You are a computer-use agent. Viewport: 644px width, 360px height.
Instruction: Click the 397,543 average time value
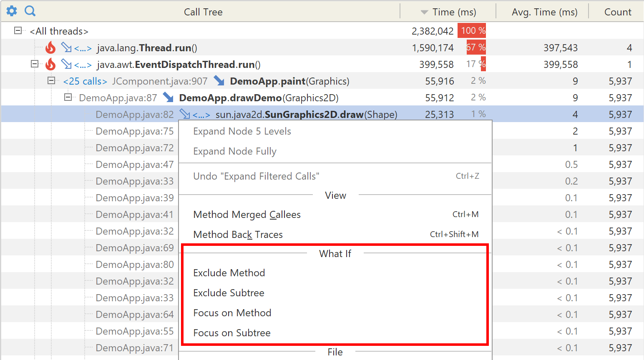[561, 48]
